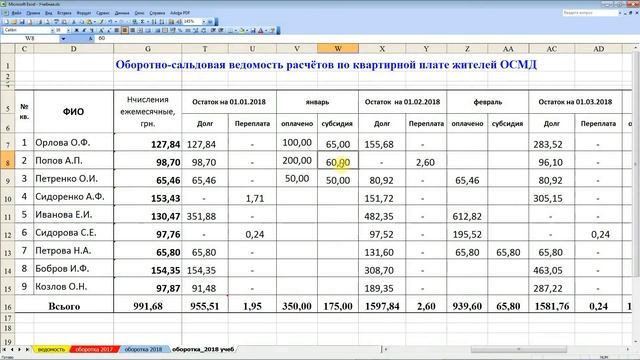Click the horizontal scrollbar thumb

coord(518,349)
